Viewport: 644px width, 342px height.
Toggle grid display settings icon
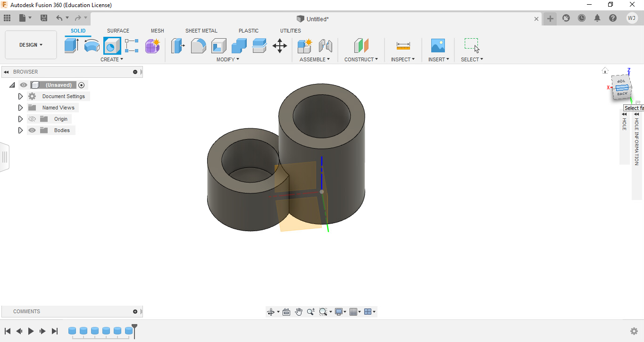pos(355,311)
